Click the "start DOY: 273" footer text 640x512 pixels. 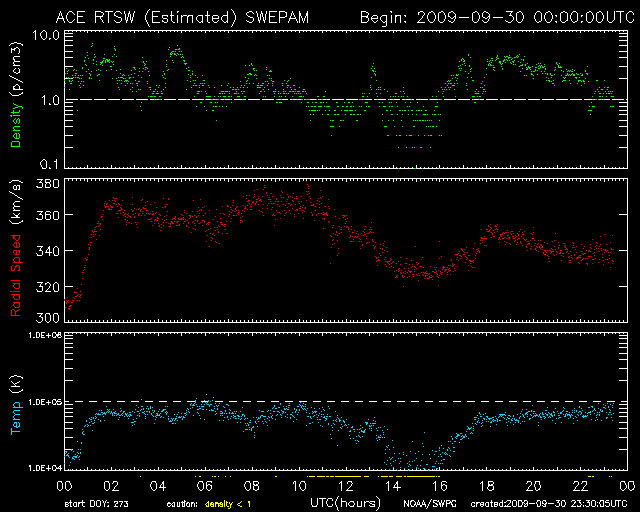point(96,504)
